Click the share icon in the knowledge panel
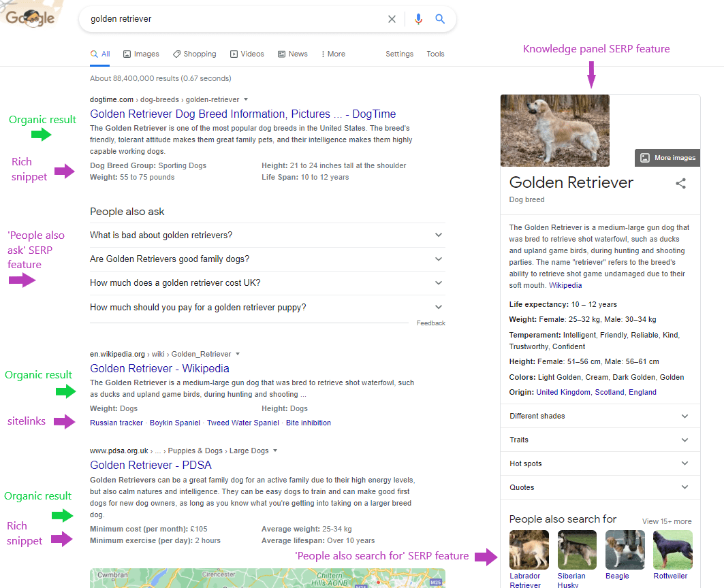This screenshot has width=724, height=588. pos(681,183)
